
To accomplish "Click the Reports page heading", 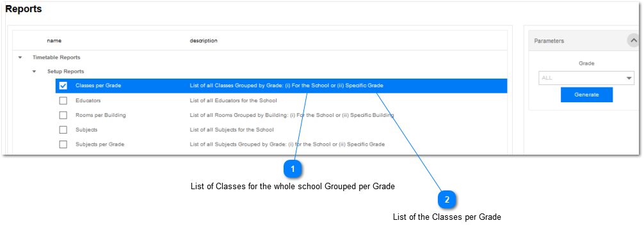I will coord(24,9).
